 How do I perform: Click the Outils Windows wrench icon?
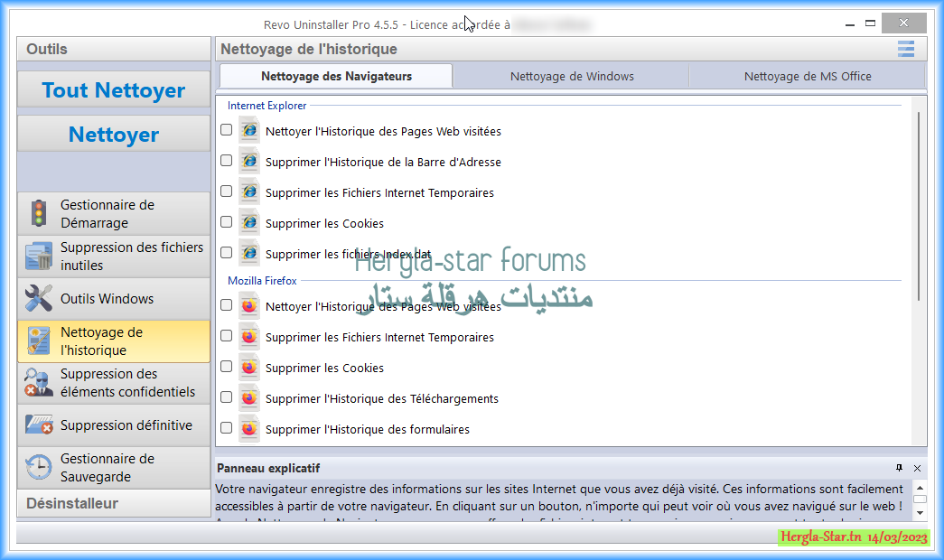coord(39,298)
